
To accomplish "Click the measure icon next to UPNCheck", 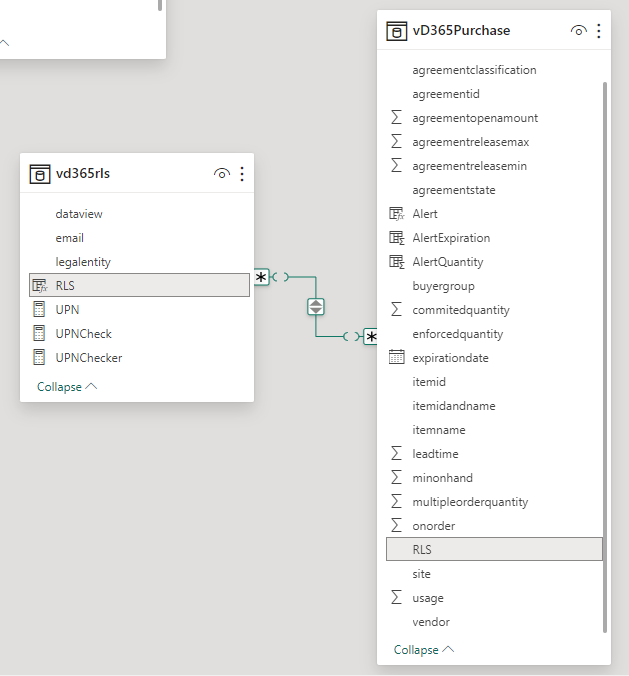I will 39,333.
